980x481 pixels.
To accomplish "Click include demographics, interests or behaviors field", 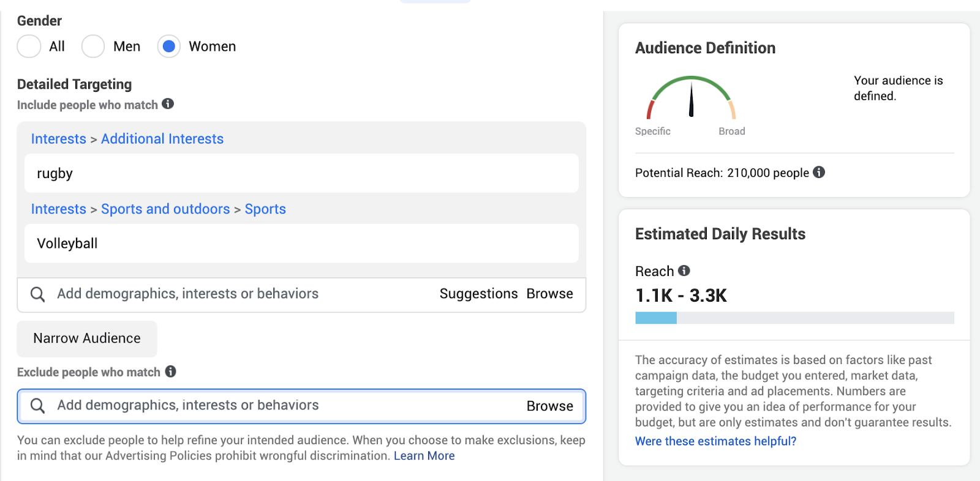I will (x=301, y=295).
